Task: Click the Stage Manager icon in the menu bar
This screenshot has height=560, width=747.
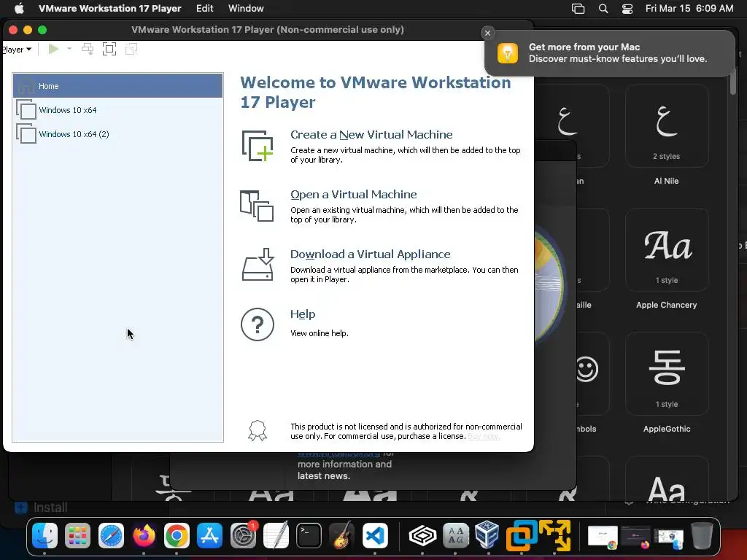Action: tap(578, 9)
